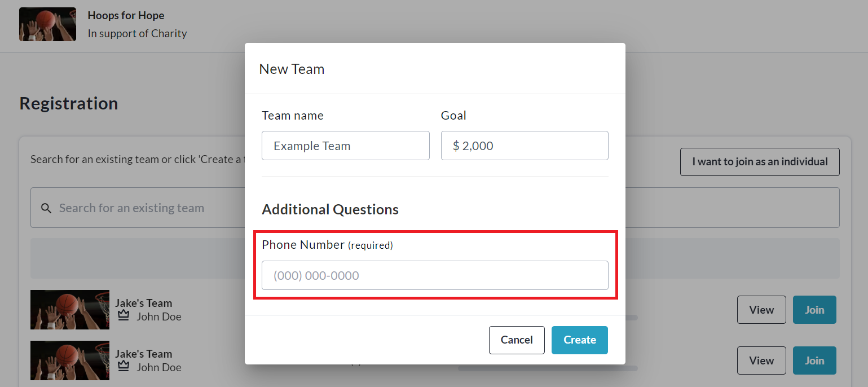View the first Jake's Team entry

click(761, 310)
